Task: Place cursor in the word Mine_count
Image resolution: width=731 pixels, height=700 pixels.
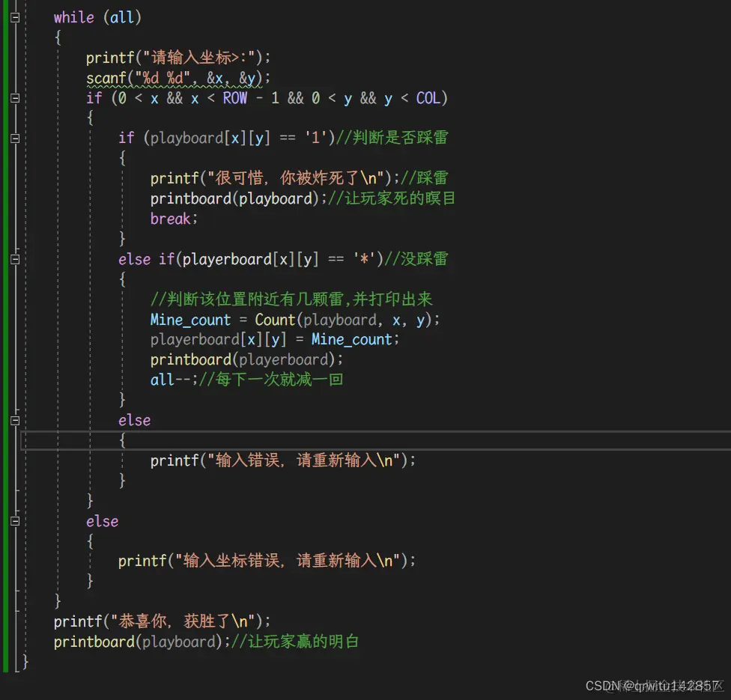Action: (x=189, y=319)
